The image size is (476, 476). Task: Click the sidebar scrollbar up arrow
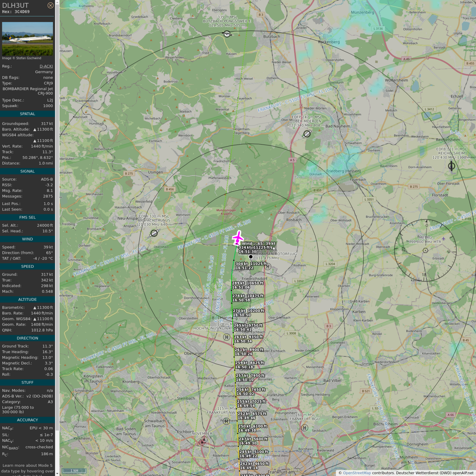(57, 2)
